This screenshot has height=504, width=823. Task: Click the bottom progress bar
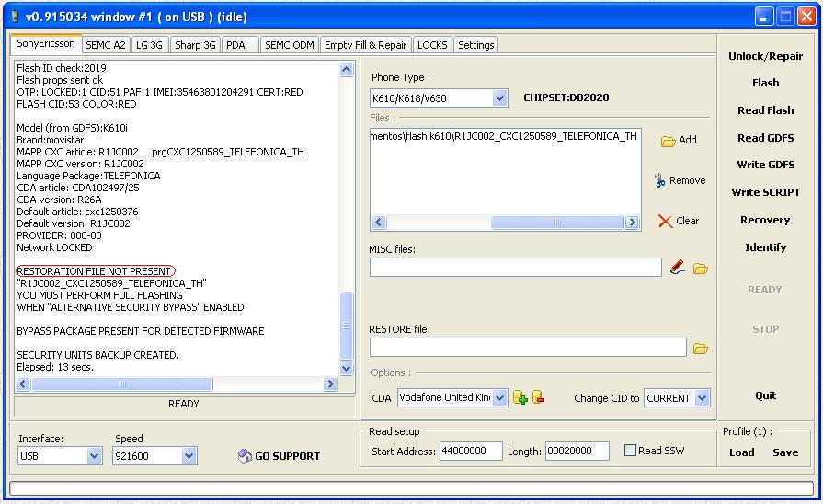[411, 488]
